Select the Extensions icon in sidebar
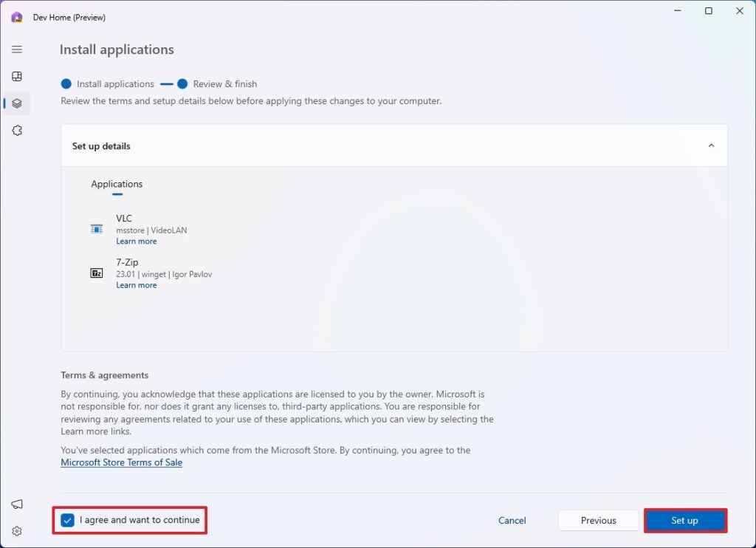 click(16, 130)
